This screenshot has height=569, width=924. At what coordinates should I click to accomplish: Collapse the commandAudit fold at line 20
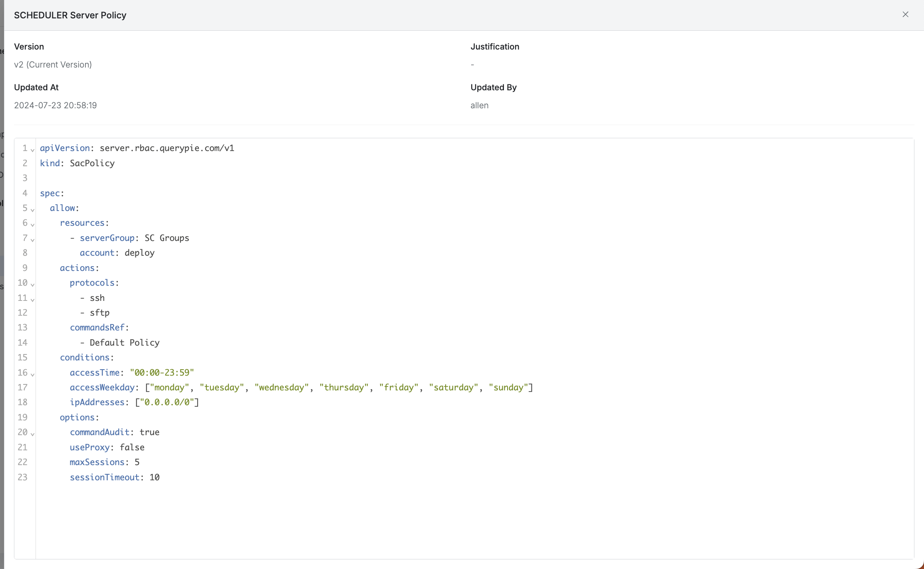pyautogui.click(x=33, y=434)
